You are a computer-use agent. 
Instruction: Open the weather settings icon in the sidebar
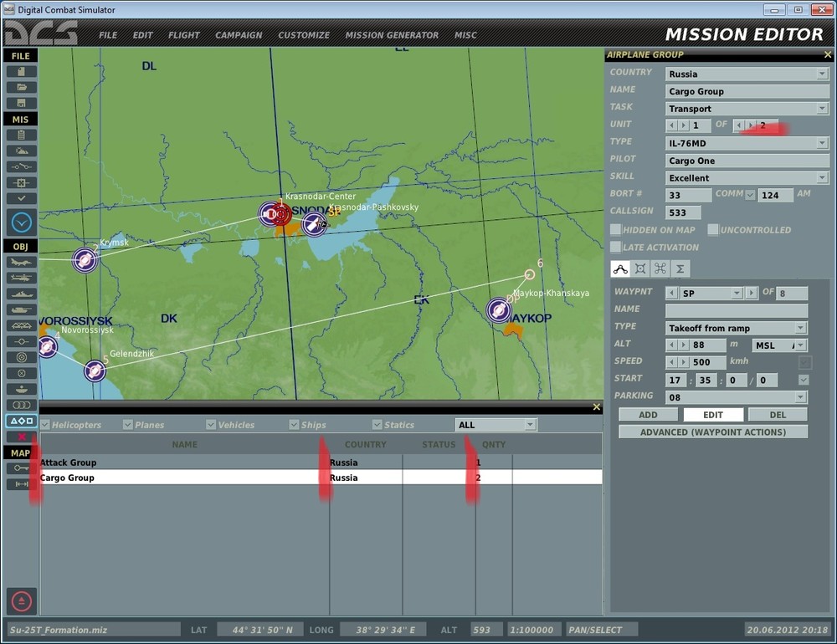[21, 151]
